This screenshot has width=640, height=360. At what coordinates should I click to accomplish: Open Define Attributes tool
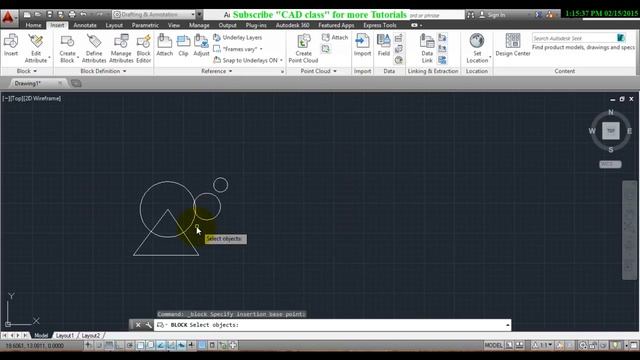pos(94,48)
